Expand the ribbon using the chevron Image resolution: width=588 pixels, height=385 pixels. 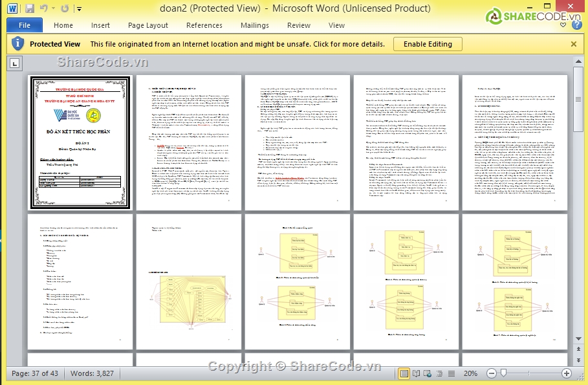(563, 25)
